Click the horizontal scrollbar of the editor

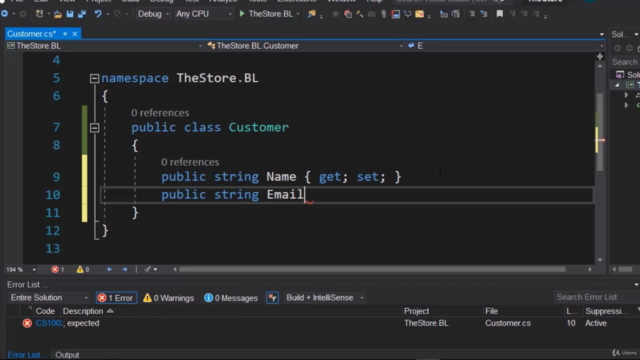pos(372,269)
